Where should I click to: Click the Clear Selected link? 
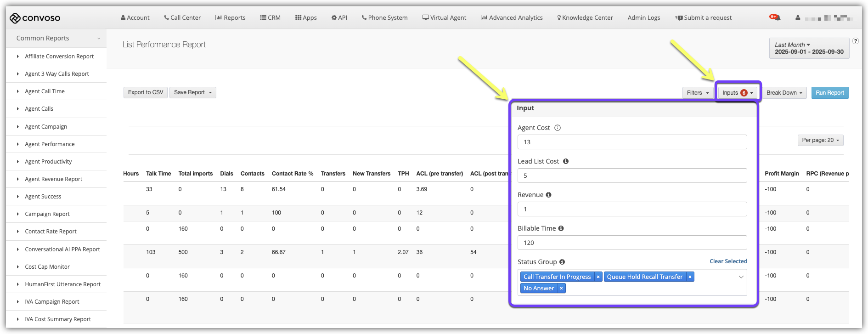point(728,261)
